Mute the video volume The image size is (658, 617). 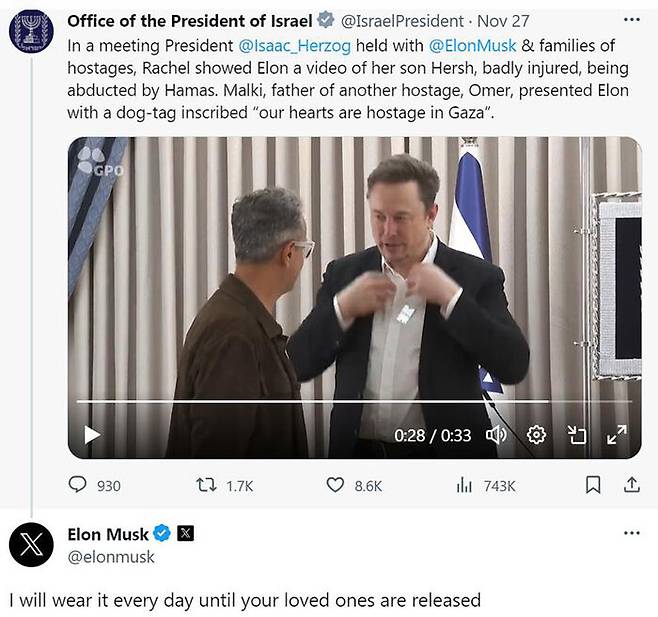496,435
